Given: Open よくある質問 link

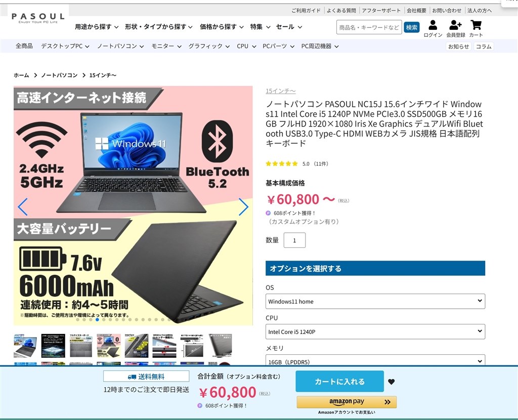Looking at the screenshot, I should pyautogui.click(x=341, y=11).
